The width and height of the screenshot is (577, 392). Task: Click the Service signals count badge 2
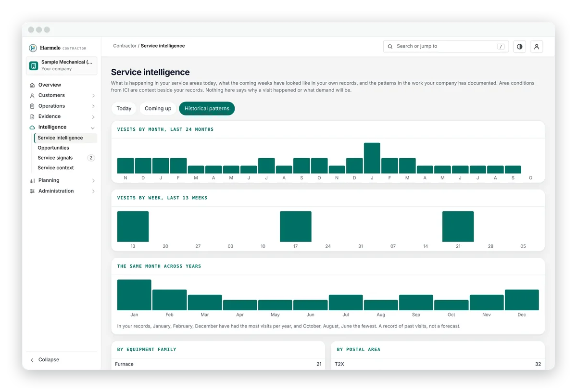pyautogui.click(x=91, y=158)
